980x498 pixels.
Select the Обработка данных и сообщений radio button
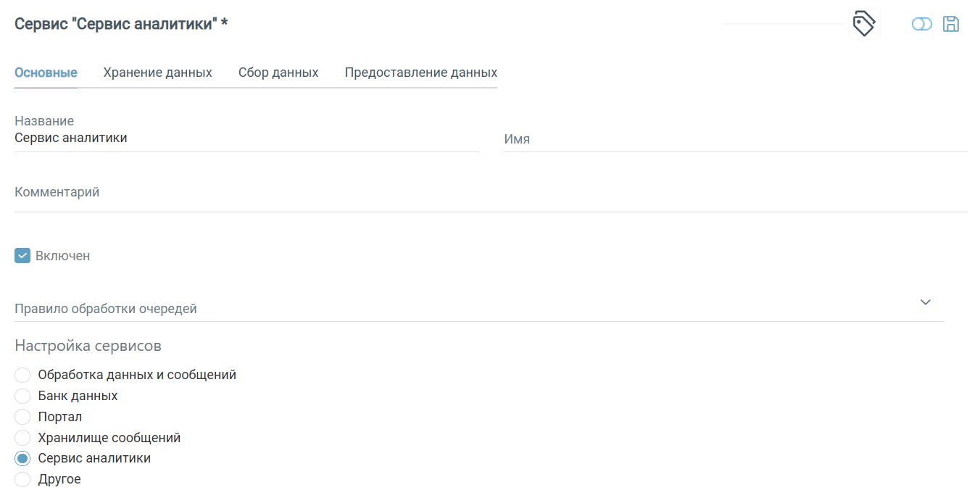[x=22, y=375]
